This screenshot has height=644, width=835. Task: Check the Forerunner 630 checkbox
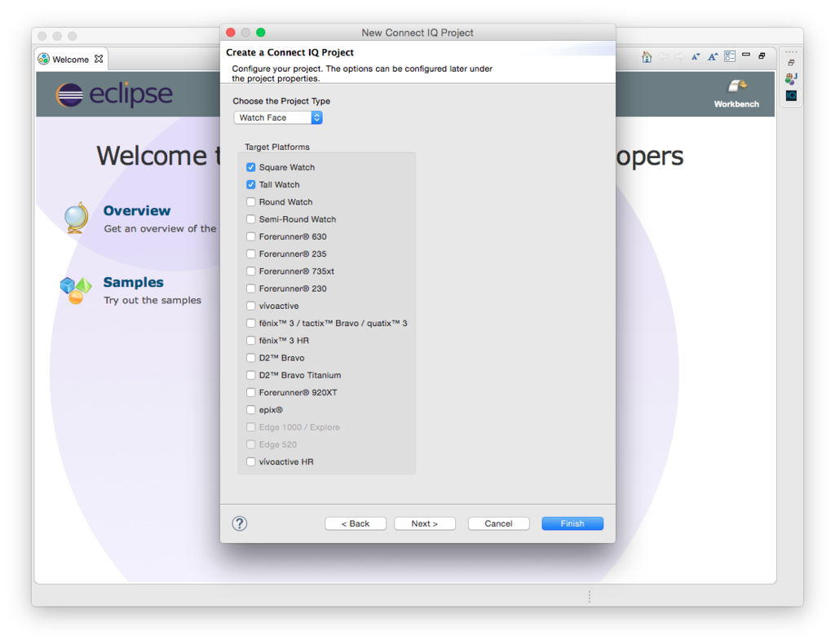tap(251, 236)
